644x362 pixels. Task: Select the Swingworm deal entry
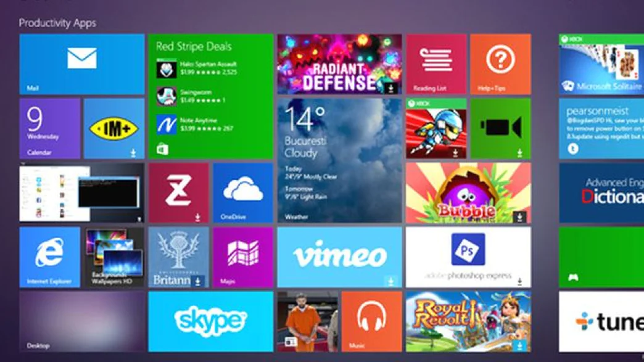click(191, 96)
